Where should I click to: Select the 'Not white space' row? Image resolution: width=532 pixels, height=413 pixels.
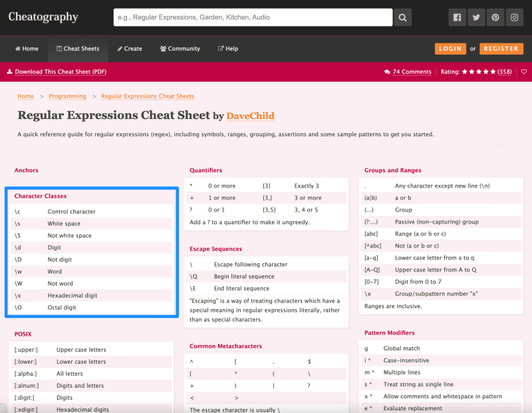pyautogui.click(x=91, y=235)
